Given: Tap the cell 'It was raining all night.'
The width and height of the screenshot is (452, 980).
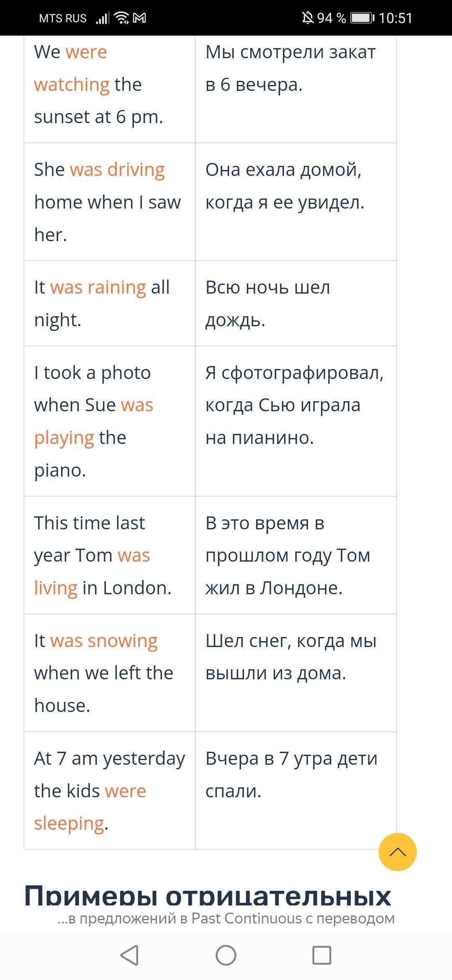Looking at the screenshot, I should coord(110,304).
